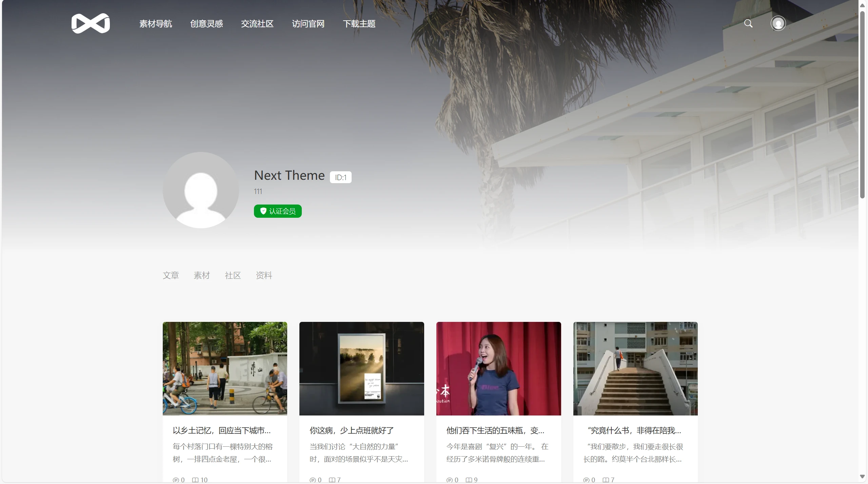Click the page vertical scrollbar thumb
The image size is (868, 484).
862,105
